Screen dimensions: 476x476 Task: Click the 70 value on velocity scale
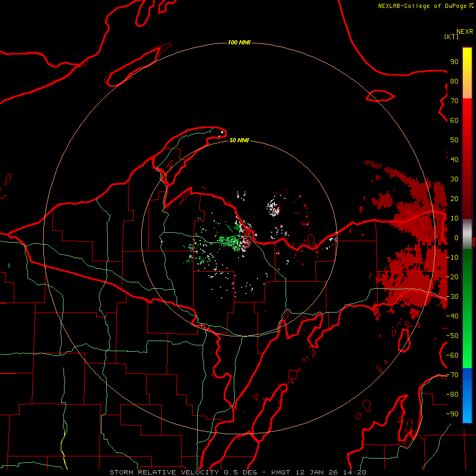pyautogui.click(x=454, y=101)
